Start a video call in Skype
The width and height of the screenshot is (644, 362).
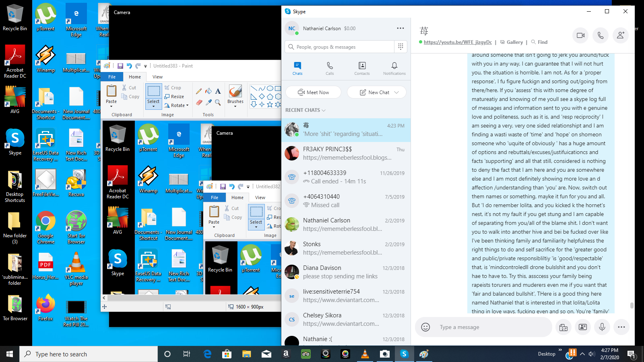[580, 35]
